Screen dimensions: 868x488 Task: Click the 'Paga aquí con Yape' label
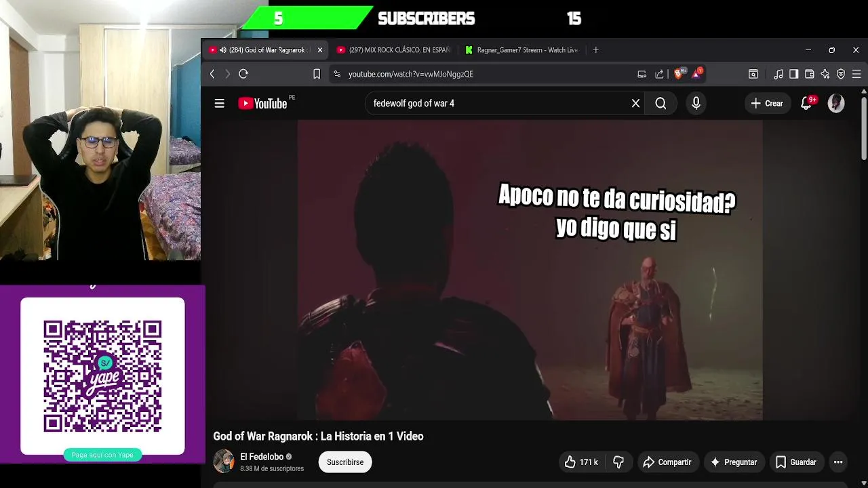pos(102,455)
